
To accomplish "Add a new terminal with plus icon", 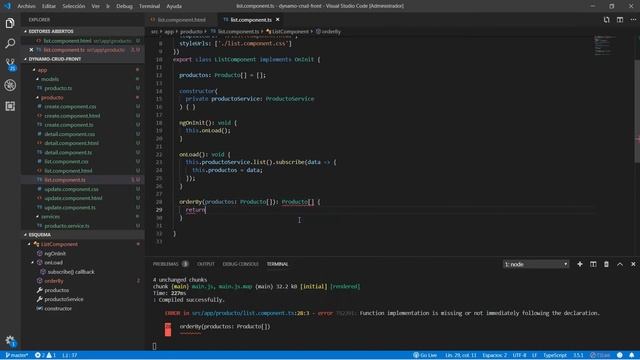I will point(580,264).
